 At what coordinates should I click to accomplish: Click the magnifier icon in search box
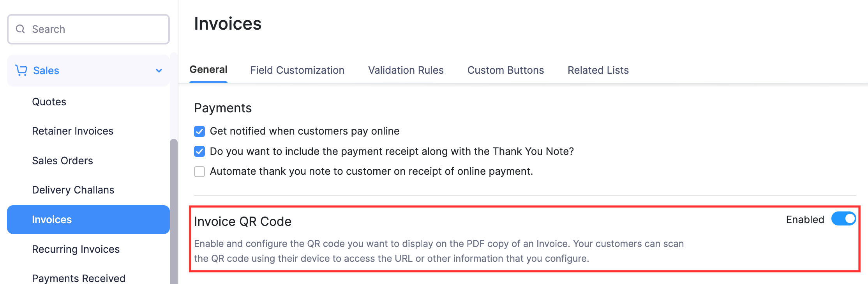pyautogui.click(x=20, y=29)
